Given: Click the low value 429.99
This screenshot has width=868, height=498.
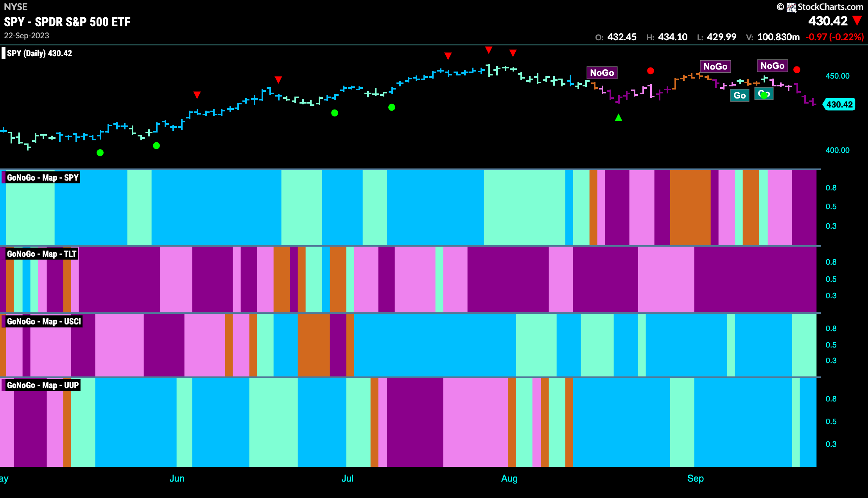Looking at the screenshot, I should tap(721, 37).
